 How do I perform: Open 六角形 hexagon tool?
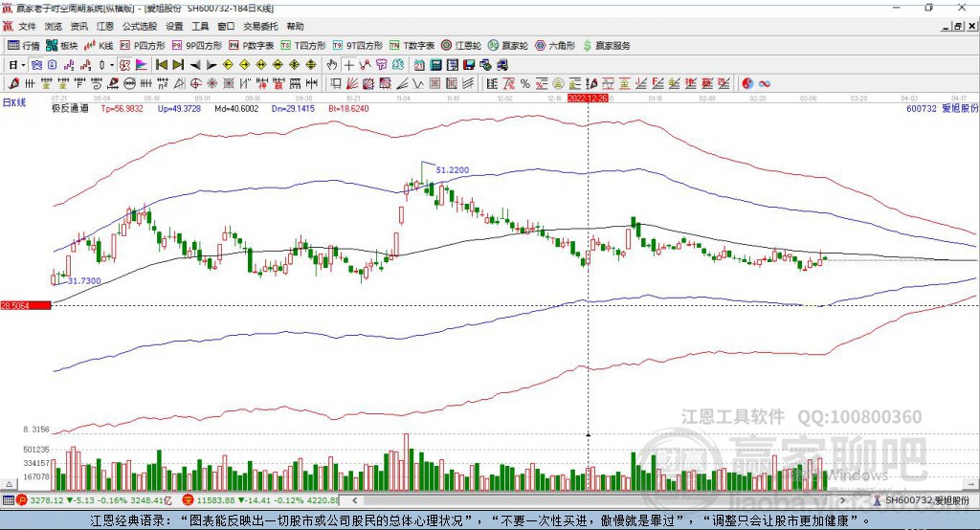click(555, 46)
